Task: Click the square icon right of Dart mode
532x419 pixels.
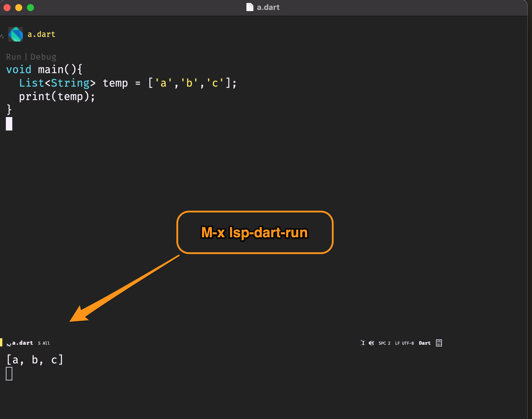Action: pos(439,343)
